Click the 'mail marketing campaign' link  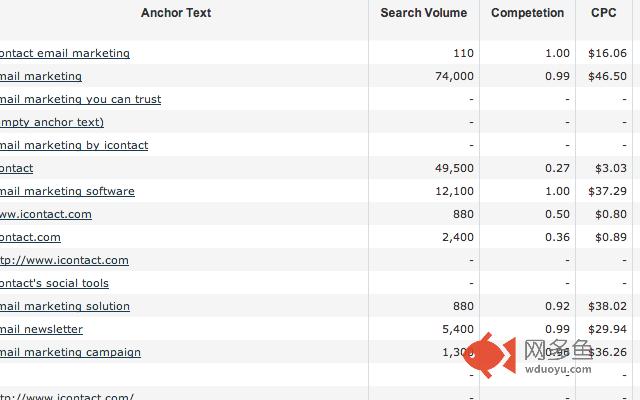pyautogui.click(x=70, y=352)
